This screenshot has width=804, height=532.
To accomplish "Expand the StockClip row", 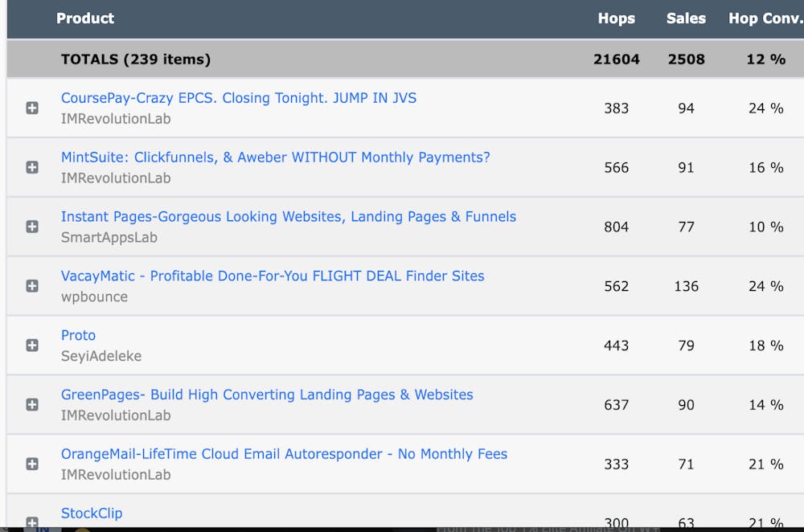I will 32,522.
